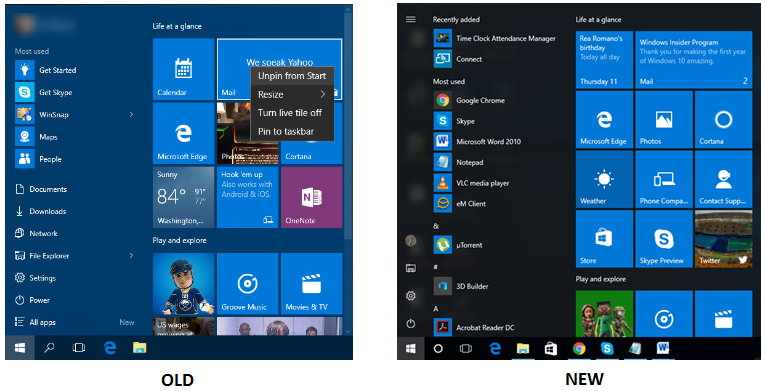765x391 pixels.
Task: Open the Weather tile in NEW Start menu
Action: click(x=604, y=179)
